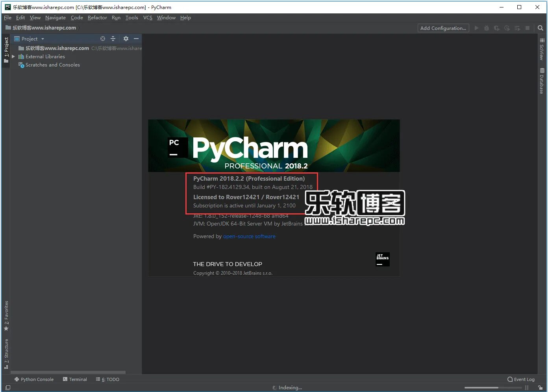
Task: Open the Code menu
Action: [77, 18]
